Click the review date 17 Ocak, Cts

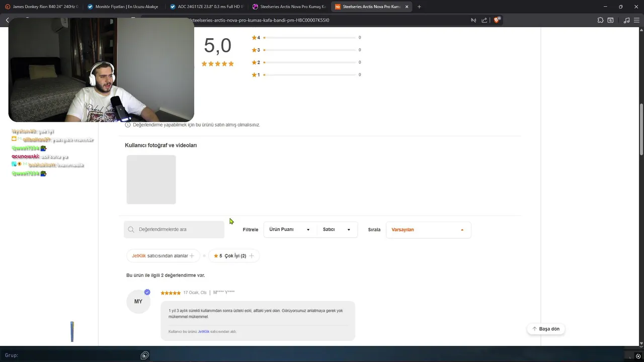tap(195, 293)
